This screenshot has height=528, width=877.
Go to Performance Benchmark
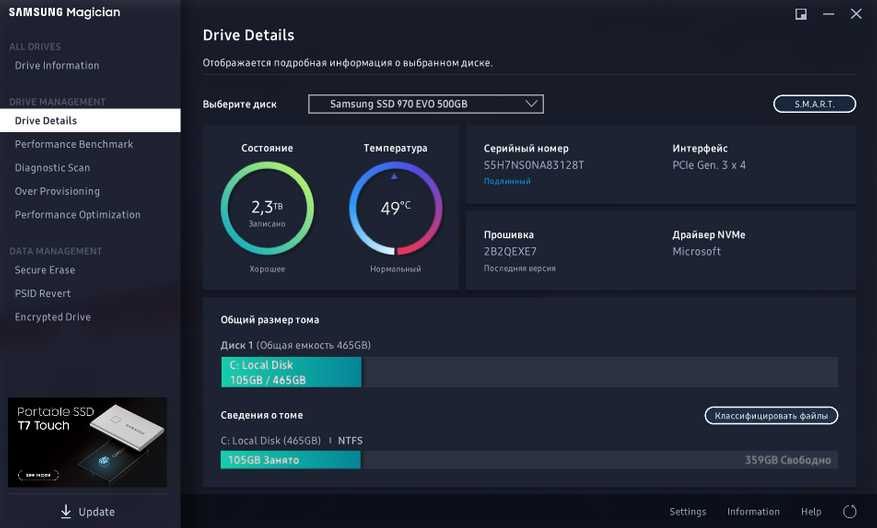point(74,144)
